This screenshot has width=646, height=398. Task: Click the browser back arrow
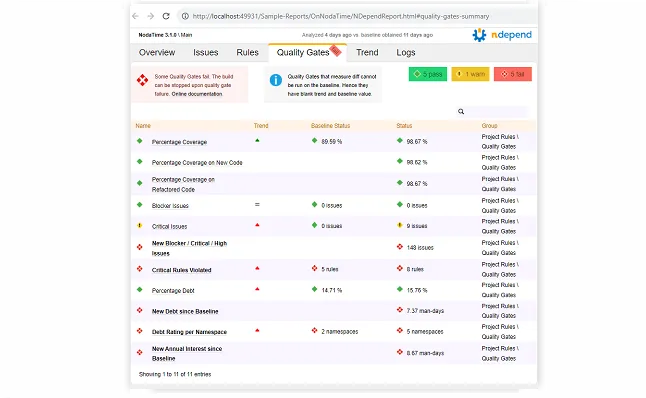point(136,16)
